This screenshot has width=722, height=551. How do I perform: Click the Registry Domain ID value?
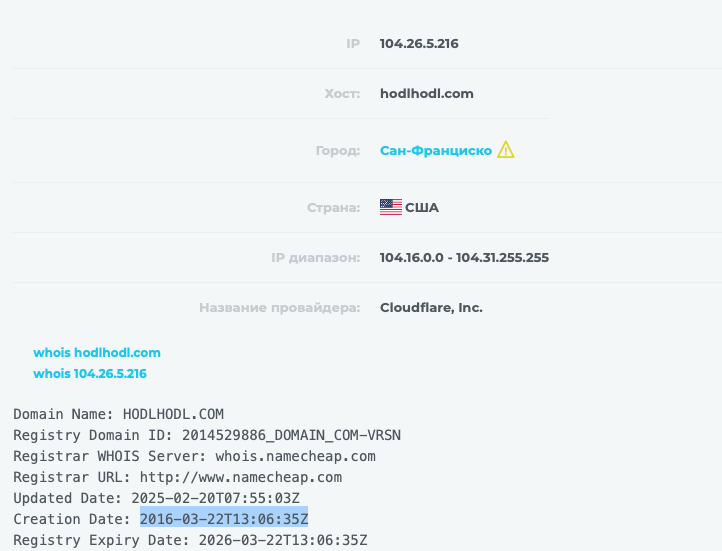point(290,435)
